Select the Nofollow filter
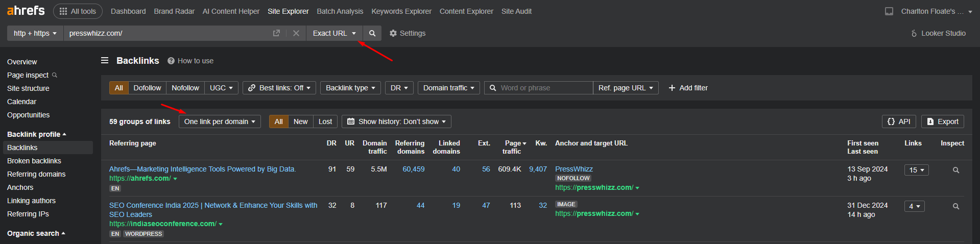Image resolution: width=980 pixels, height=244 pixels. pyautogui.click(x=185, y=88)
